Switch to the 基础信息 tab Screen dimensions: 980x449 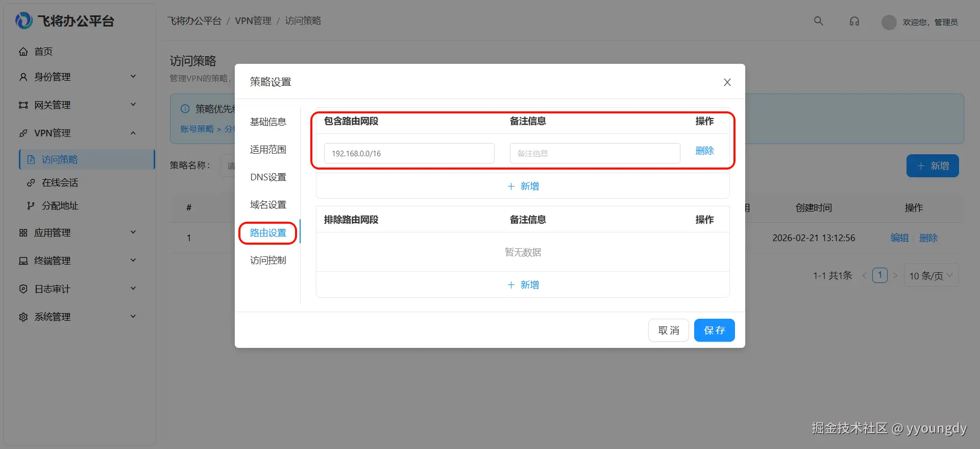pos(268,122)
